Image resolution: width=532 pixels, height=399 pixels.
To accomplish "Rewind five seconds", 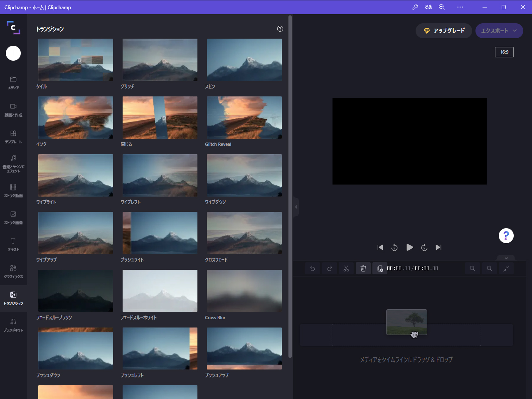I will [x=394, y=247].
